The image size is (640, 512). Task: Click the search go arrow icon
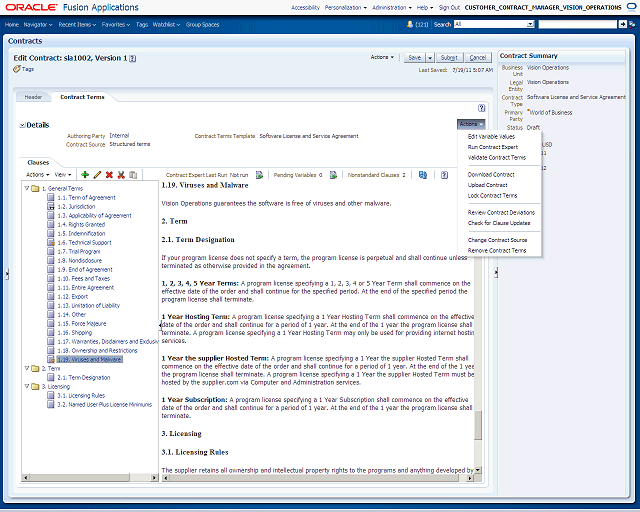(x=622, y=24)
